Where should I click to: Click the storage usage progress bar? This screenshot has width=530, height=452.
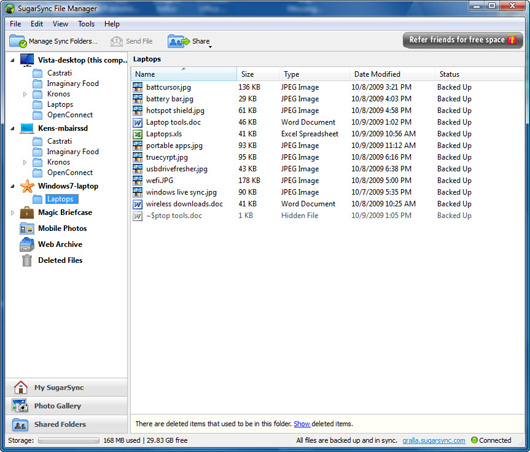point(69,441)
